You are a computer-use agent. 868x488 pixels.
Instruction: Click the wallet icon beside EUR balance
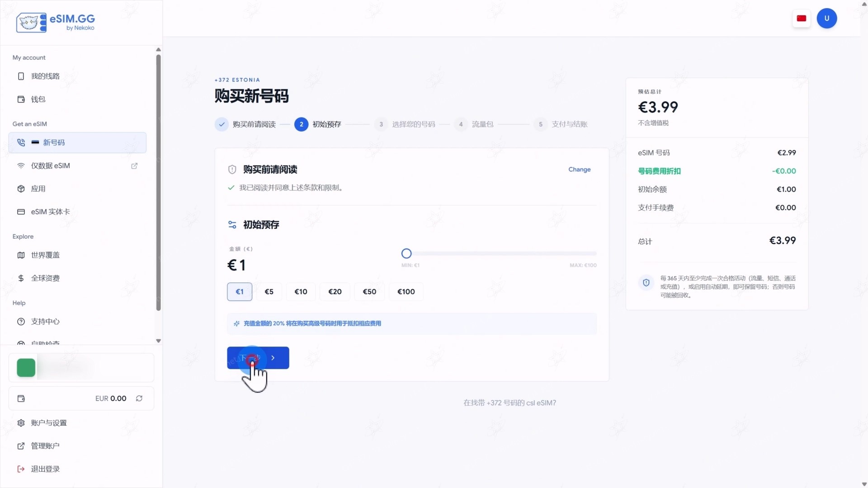tap(21, 398)
